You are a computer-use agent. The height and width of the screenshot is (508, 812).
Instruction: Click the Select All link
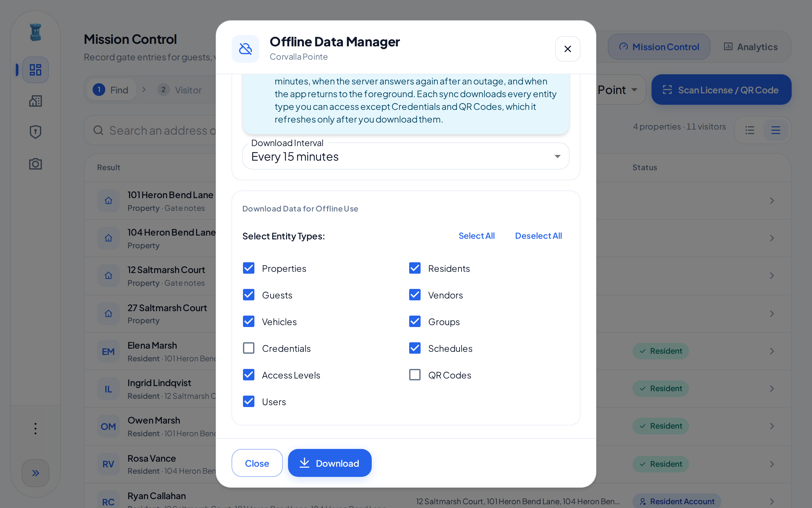coord(476,236)
